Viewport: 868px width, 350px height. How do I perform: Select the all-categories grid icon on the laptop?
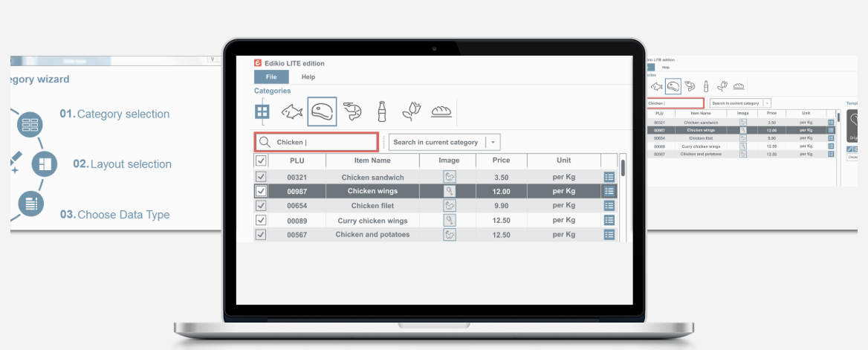[262, 111]
